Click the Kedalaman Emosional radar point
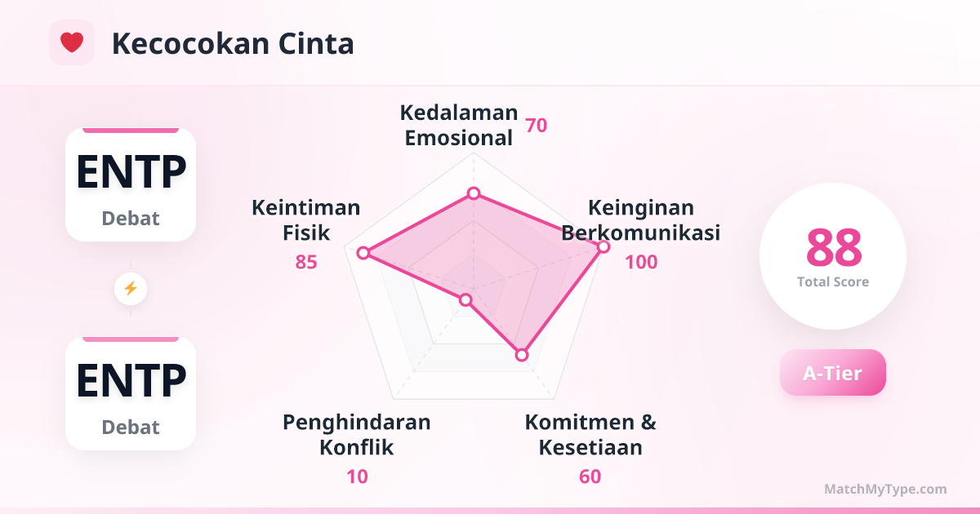 (x=474, y=193)
